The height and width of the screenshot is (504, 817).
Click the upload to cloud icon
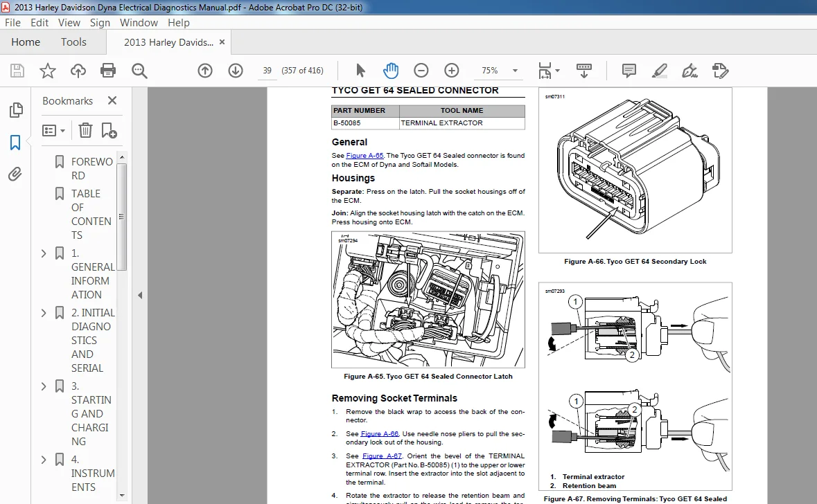pyautogui.click(x=78, y=71)
